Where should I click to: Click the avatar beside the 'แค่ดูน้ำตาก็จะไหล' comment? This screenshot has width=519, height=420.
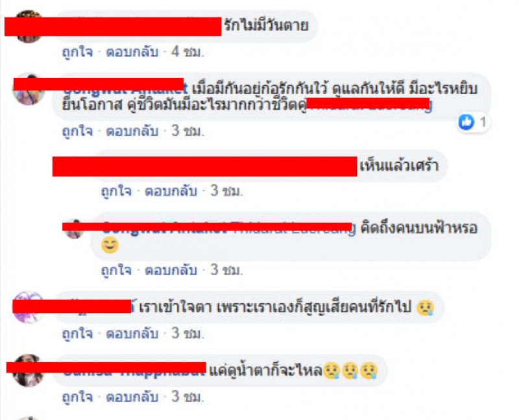29,370
